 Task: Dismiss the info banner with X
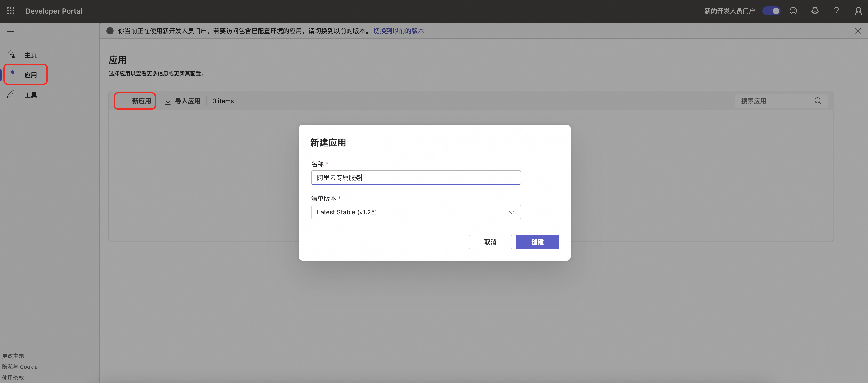[x=858, y=31]
